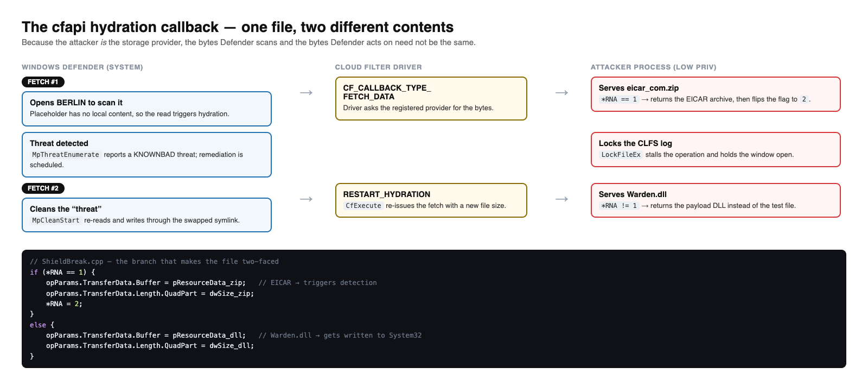Click the "Cleans the “threat”" heading
868x380 pixels.
66,209
